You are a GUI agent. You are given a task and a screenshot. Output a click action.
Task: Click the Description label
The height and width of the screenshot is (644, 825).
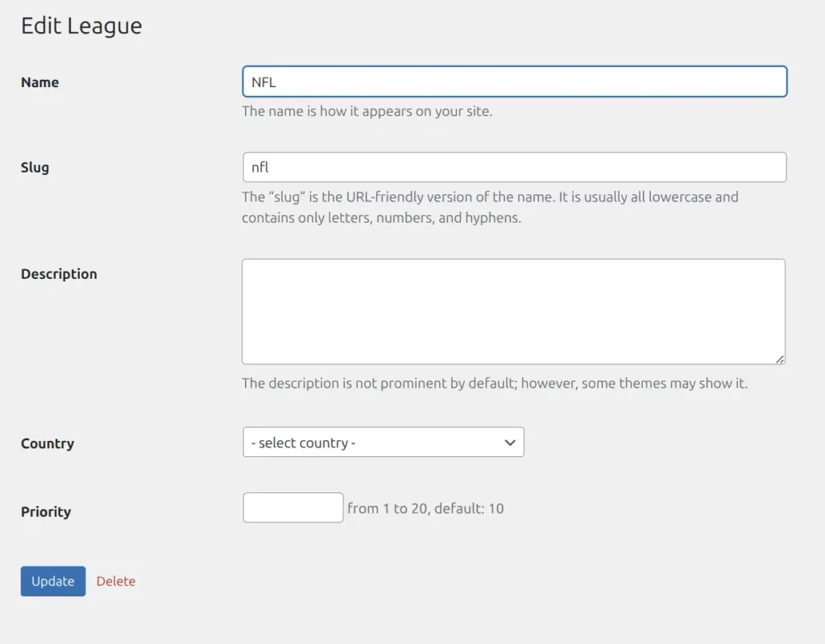click(59, 274)
